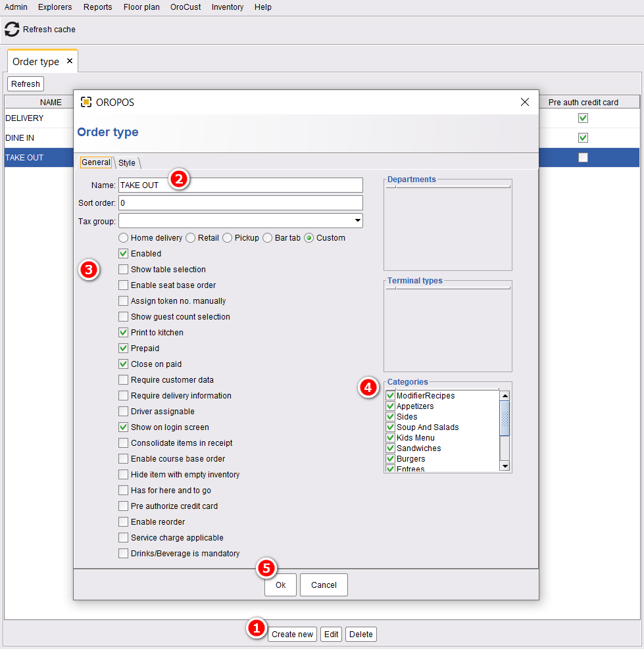Click the Refresh button
Image resolution: width=644 pixels, height=649 pixels.
pos(25,84)
